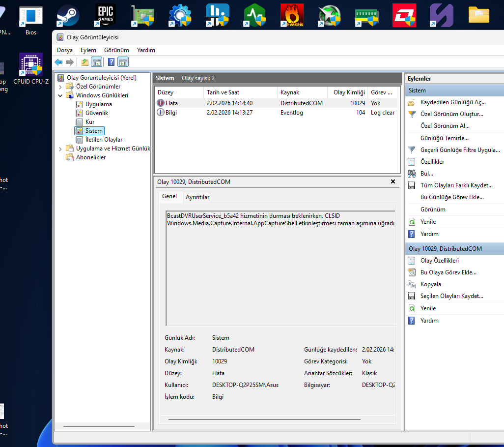Open the FurMark flame desktop icon
Viewport: 504px width, 447px height.
(292, 15)
